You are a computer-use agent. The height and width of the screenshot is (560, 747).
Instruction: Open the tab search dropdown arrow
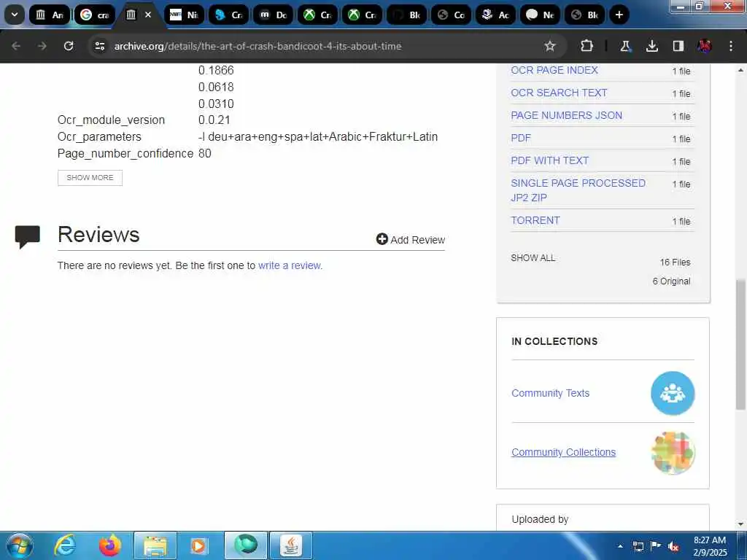[15, 15]
